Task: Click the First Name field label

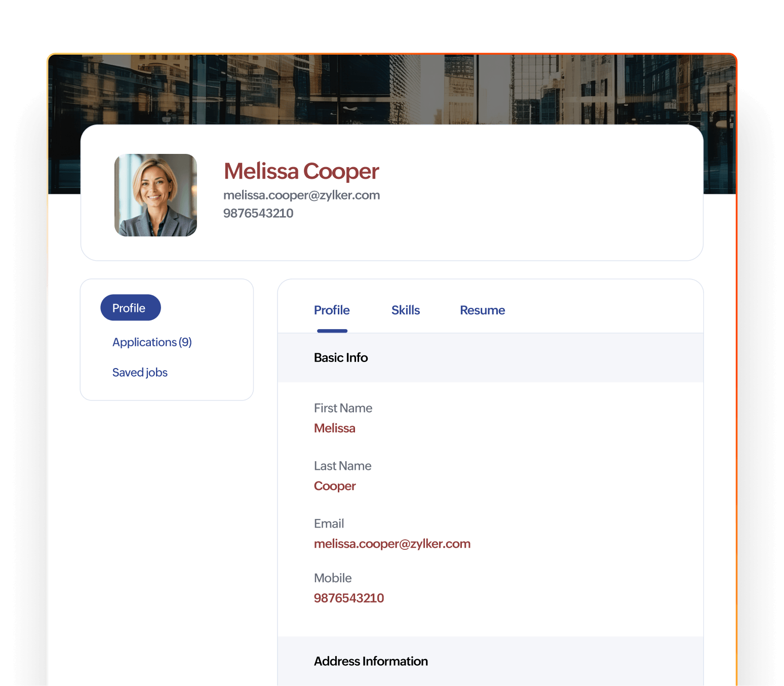Action: pos(343,408)
